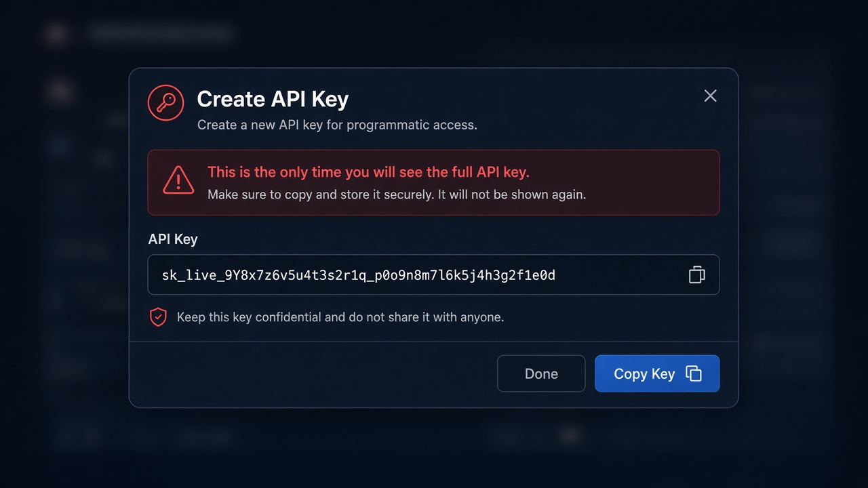This screenshot has width=868, height=488.
Task: Close the Create API Key dialog
Action: (710, 96)
